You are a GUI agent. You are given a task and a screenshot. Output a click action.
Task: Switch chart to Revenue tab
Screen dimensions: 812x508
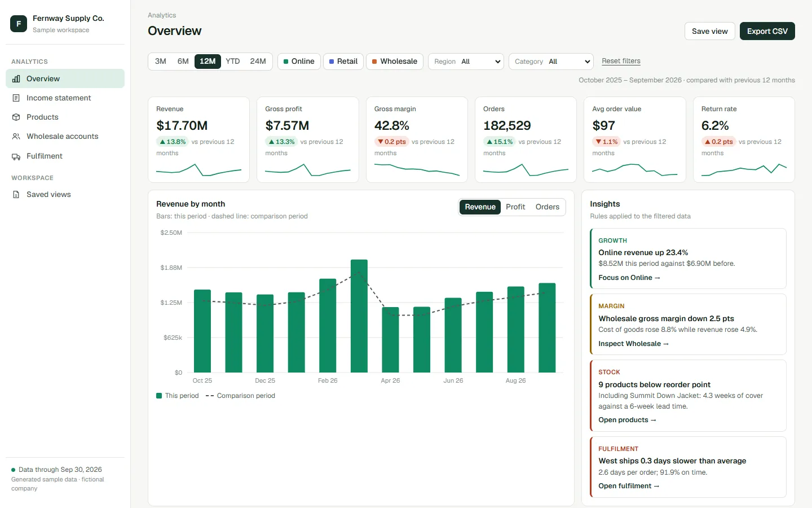coord(480,207)
